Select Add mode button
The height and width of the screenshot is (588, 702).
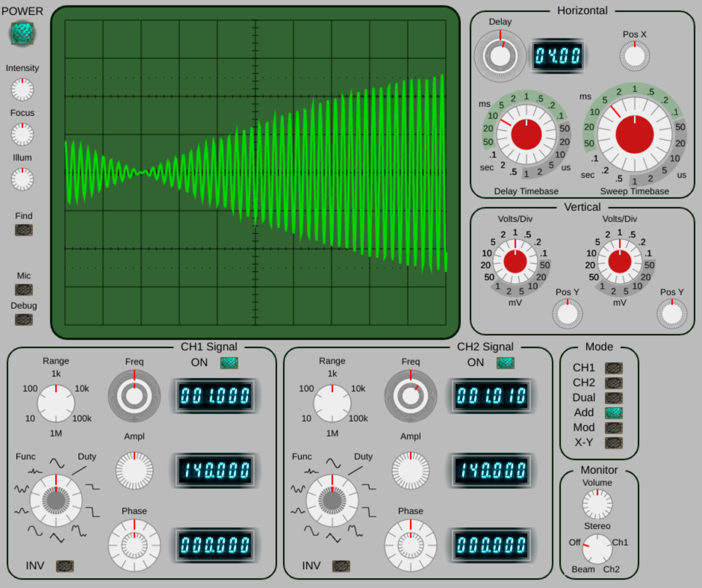click(614, 413)
